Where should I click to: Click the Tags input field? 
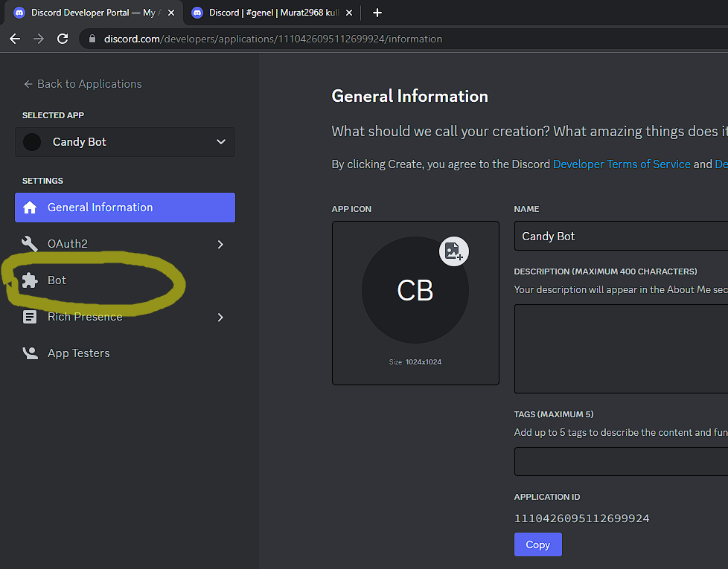(622, 461)
